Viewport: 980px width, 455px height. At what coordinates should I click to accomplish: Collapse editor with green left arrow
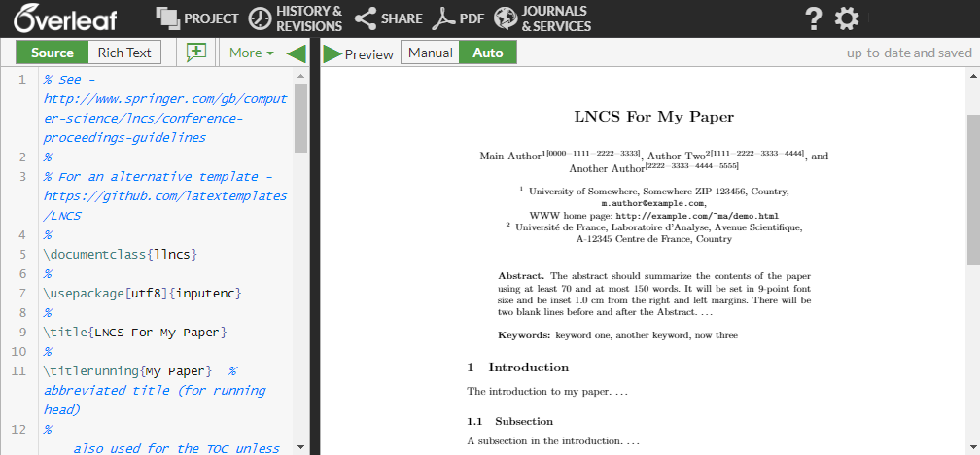click(297, 53)
